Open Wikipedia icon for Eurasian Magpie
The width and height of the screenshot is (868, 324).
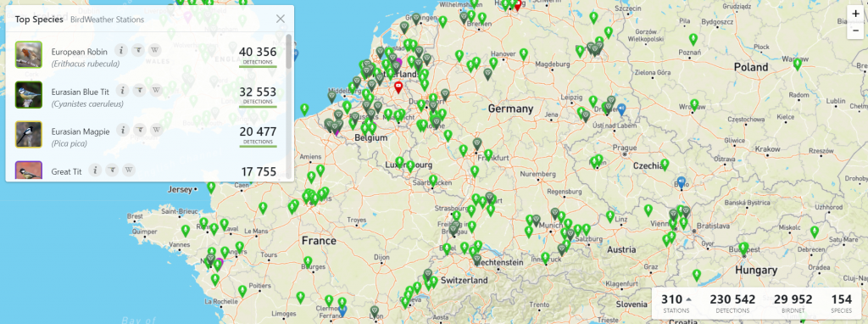point(157,130)
